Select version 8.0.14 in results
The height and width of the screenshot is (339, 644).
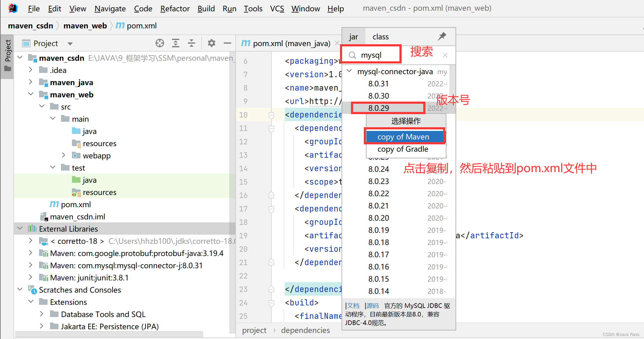[x=396, y=291]
